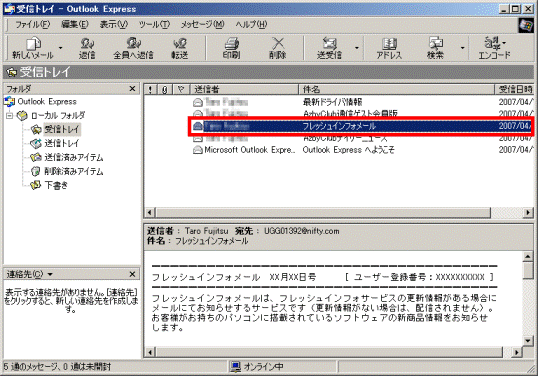Click envelope icon of Outlook Express へようこそ
This screenshot has width=538, height=376.
coord(198,150)
